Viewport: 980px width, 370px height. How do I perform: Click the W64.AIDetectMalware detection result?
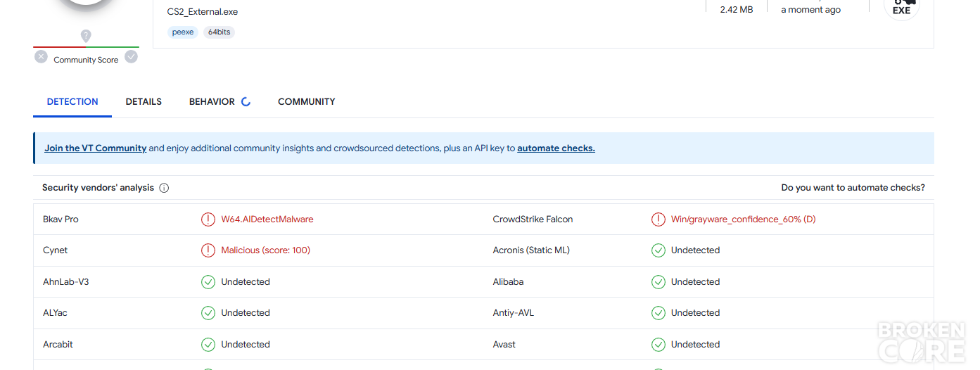tap(267, 219)
